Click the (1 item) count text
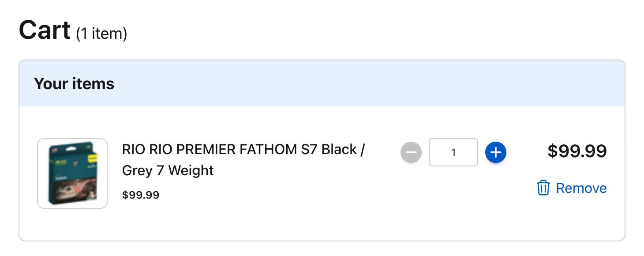 (x=101, y=34)
